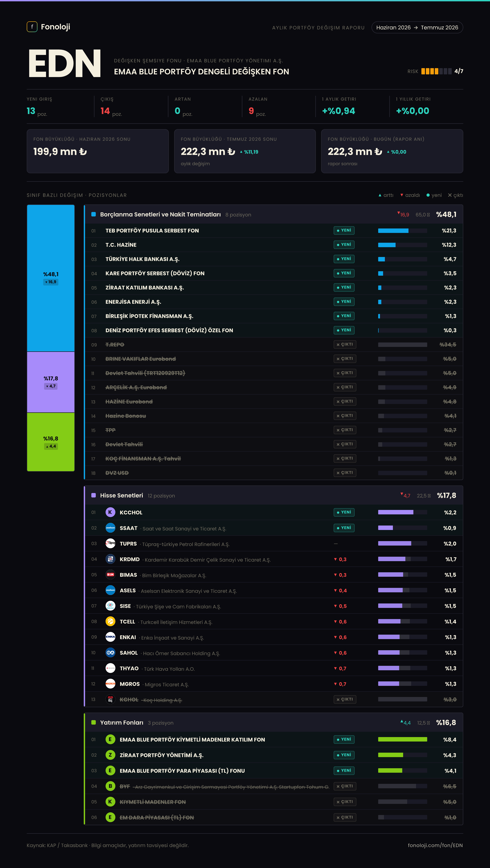Viewport: 490px width, 868px height.
Task: Click the TCELL yellow logo icon
Action: [110, 621]
